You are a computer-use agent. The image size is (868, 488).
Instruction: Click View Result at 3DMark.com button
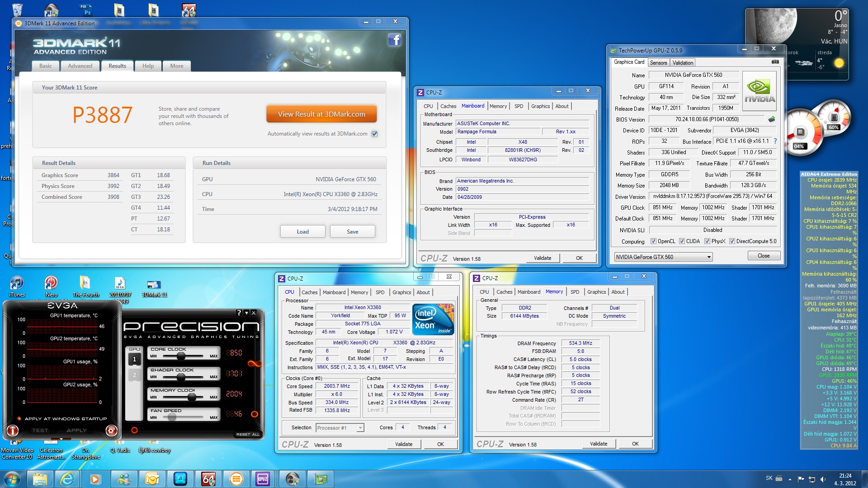321,114
